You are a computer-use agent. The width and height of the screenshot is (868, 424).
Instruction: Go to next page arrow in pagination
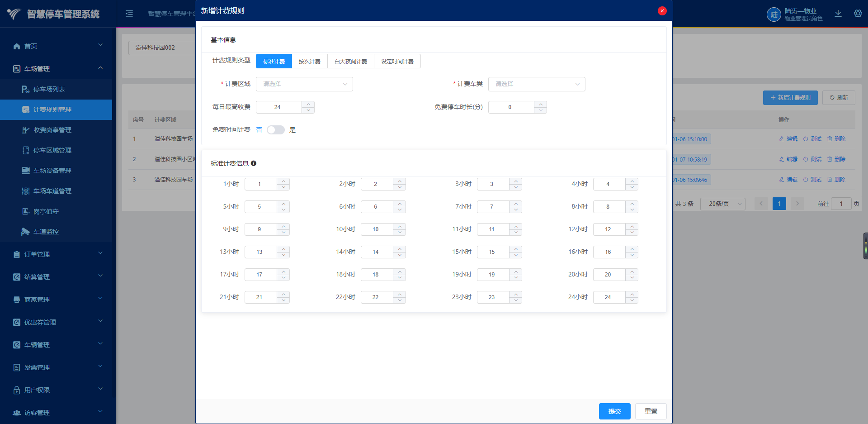797,204
